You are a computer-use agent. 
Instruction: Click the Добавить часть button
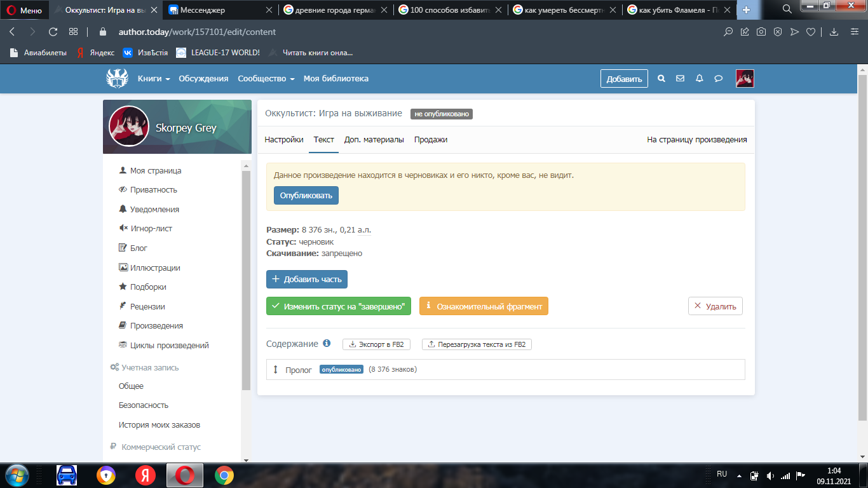(307, 279)
